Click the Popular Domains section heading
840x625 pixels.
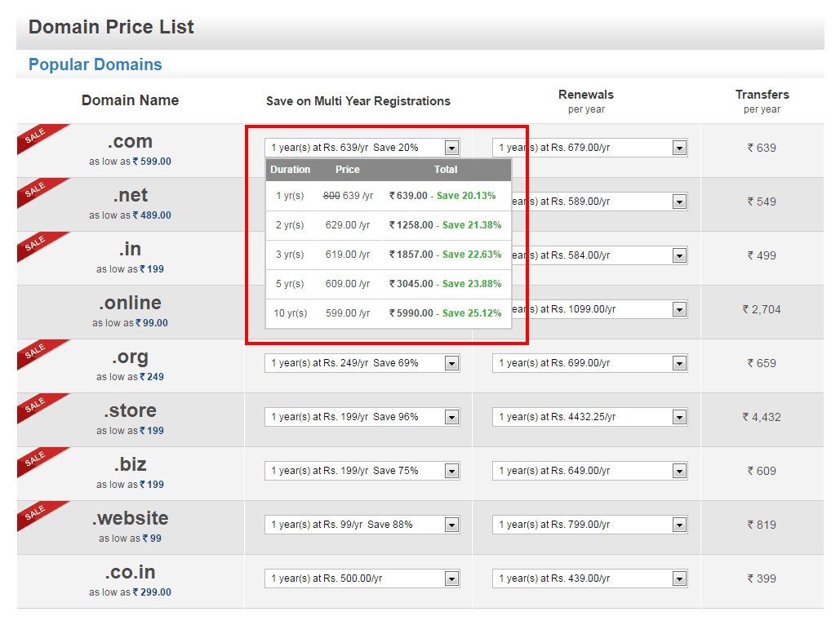[95, 64]
